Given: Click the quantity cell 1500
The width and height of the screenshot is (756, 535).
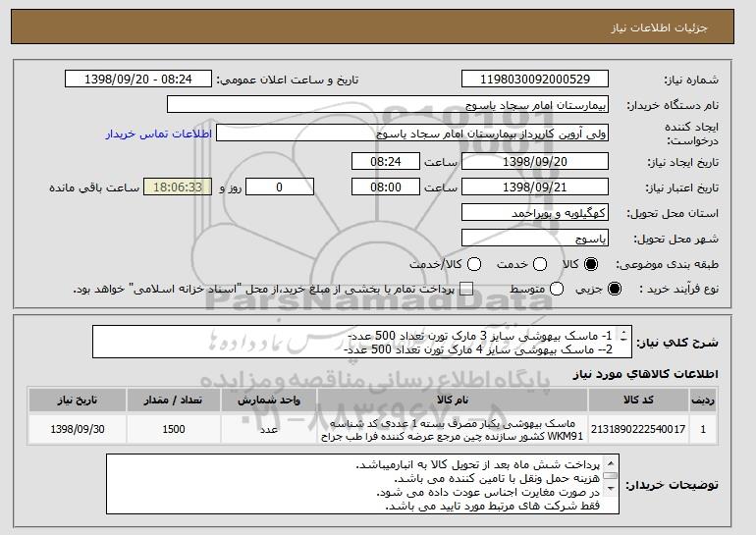Looking at the screenshot, I should click(174, 429).
